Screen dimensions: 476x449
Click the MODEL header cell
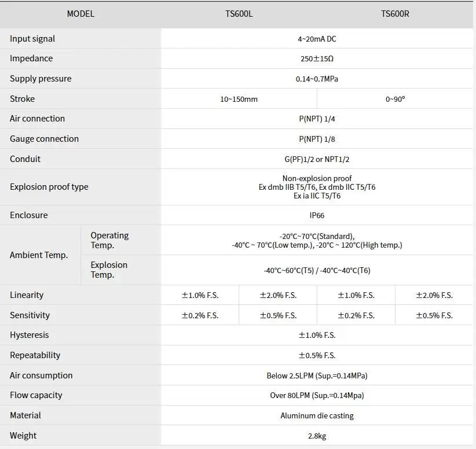tap(80, 14)
